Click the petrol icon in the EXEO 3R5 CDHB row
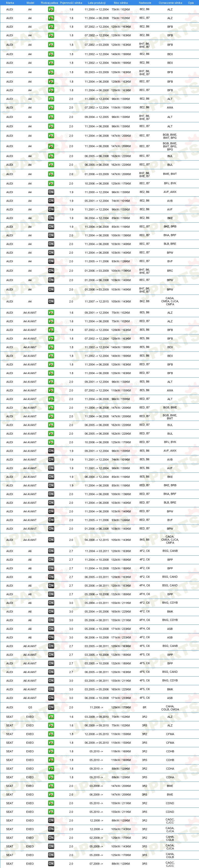 (x=51, y=760)
